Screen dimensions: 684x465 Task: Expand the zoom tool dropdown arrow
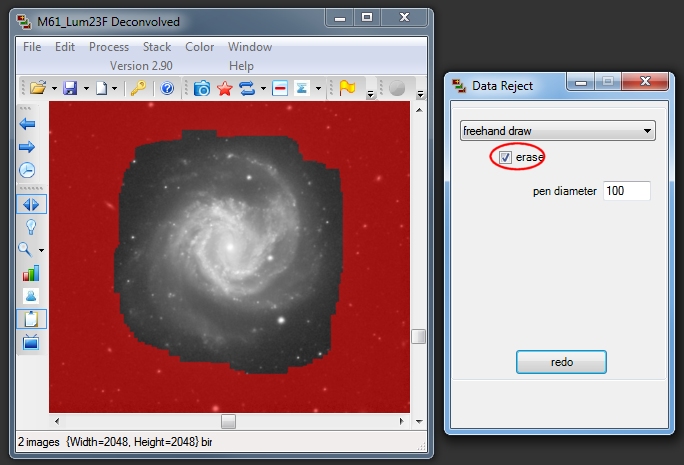[41, 250]
